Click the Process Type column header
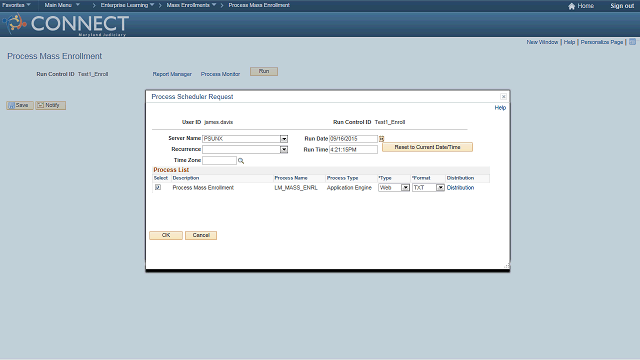 342,178
